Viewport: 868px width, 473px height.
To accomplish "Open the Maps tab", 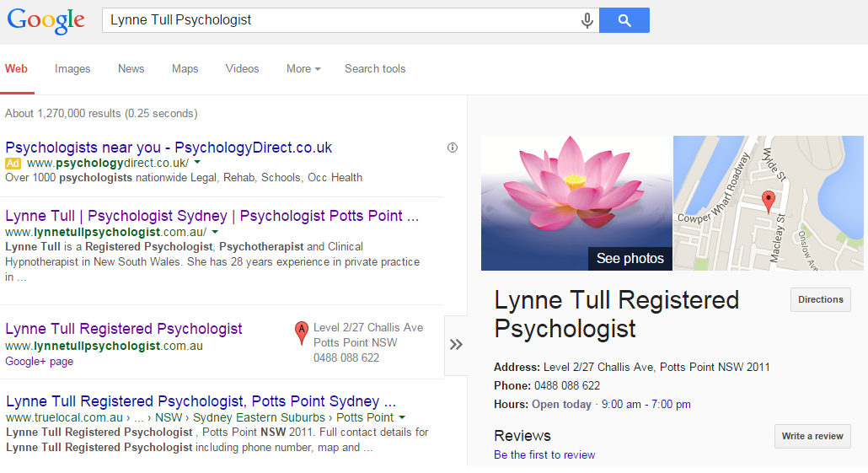I will pyautogui.click(x=185, y=68).
